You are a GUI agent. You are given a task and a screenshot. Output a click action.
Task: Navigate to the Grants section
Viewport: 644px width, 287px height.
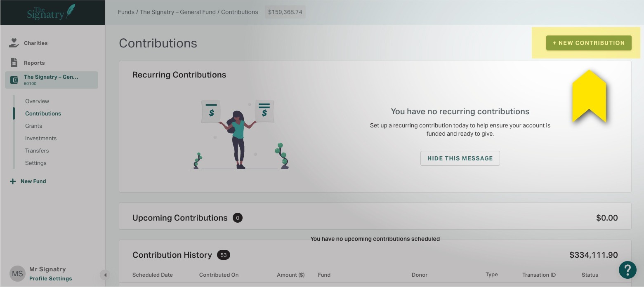(x=33, y=126)
